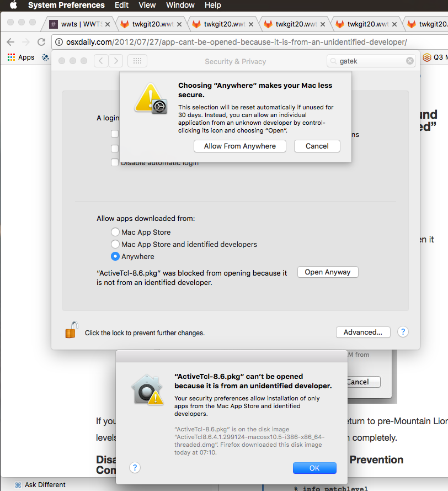Screen dimensions: 448x491
Task: Open the Help menu
Action: (x=213, y=5)
